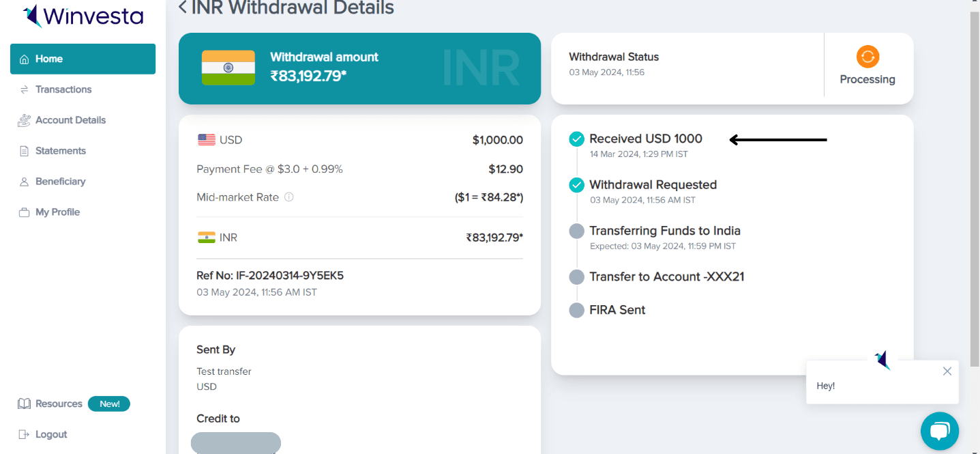Click the Transferring Funds to India step marker
980x454 pixels.
tap(577, 231)
